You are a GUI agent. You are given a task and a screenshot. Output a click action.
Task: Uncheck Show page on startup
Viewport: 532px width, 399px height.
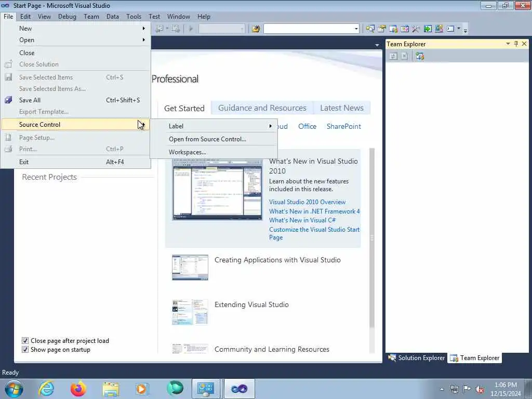pos(25,350)
